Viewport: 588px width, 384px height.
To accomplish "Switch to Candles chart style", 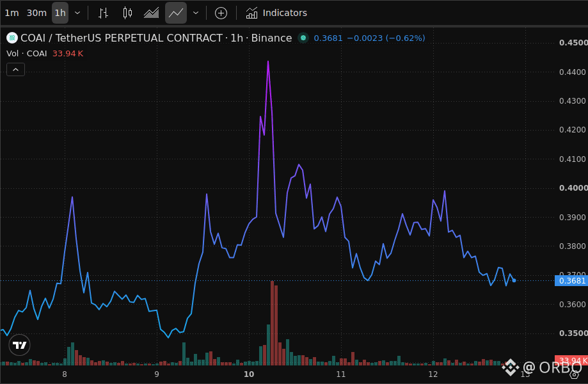I will pos(127,13).
